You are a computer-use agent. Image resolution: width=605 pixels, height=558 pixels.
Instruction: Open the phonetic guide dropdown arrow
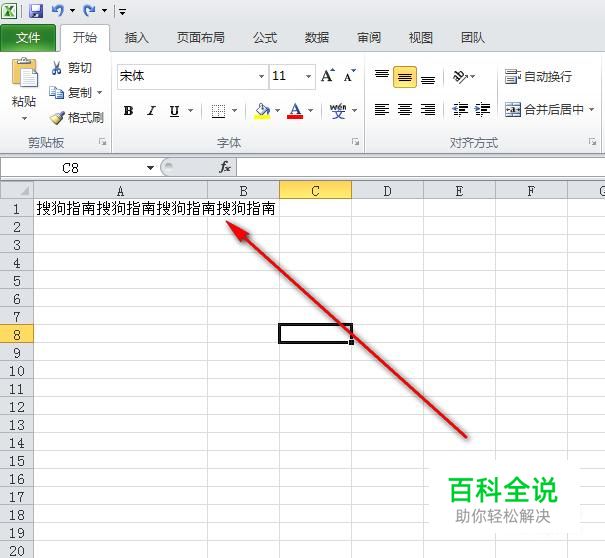coord(355,111)
